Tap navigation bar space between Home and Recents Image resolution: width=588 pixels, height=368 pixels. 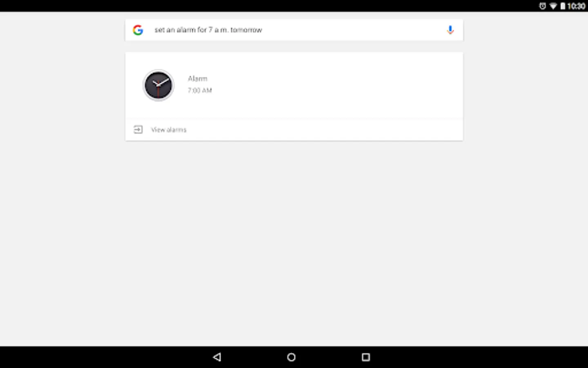pyautogui.click(x=329, y=357)
